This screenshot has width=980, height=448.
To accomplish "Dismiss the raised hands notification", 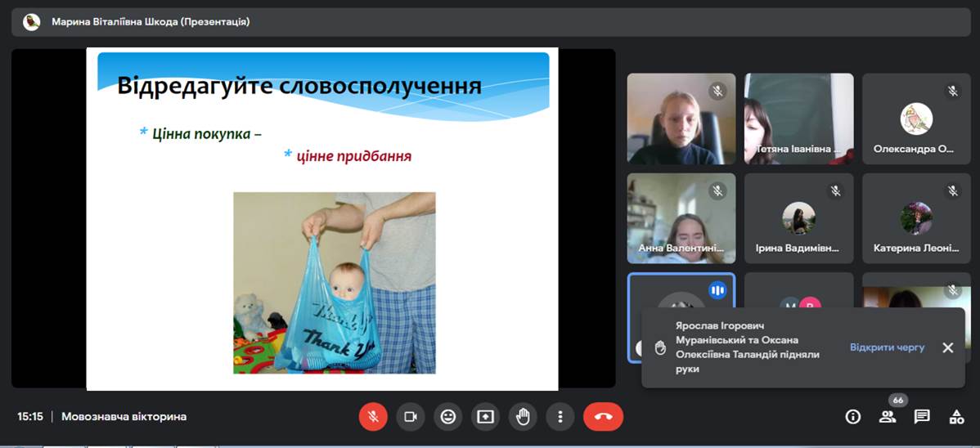I will (x=948, y=347).
